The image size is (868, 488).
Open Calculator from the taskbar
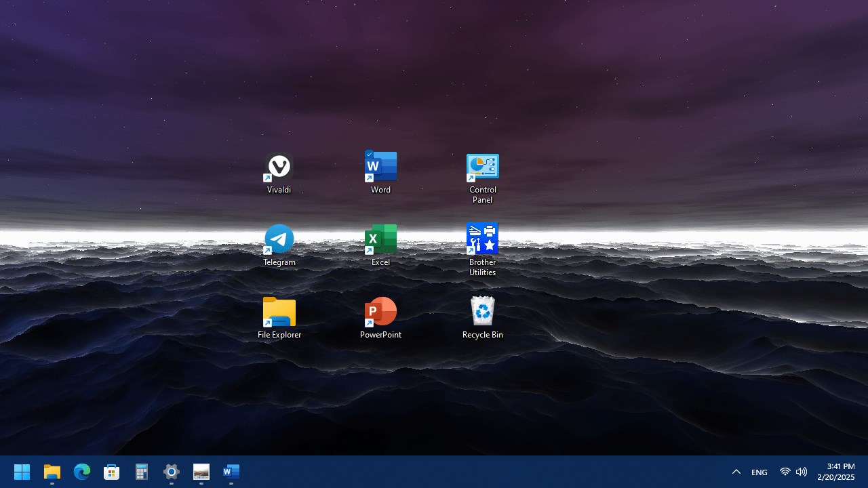tap(142, 472)
